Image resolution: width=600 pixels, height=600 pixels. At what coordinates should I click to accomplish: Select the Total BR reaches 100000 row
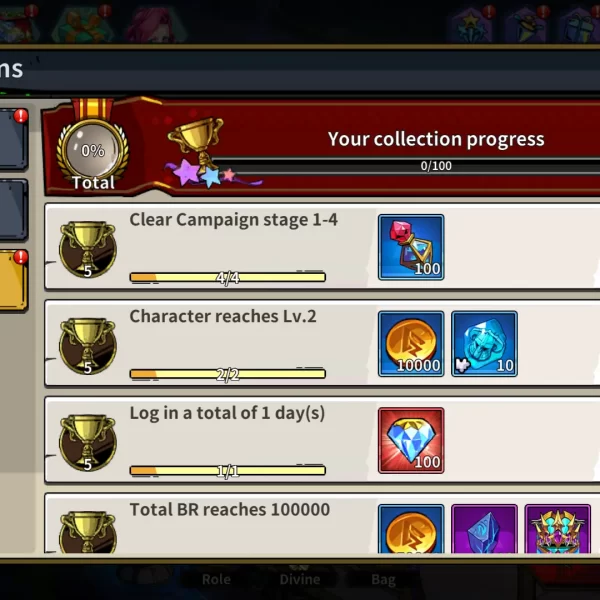click(x=322, y=524)
